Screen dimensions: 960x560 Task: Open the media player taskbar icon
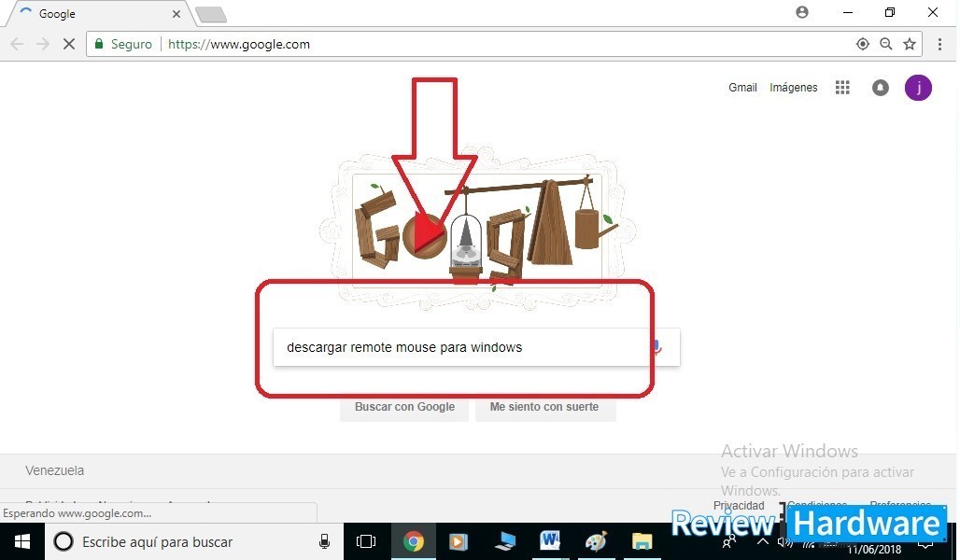[458, 541]
